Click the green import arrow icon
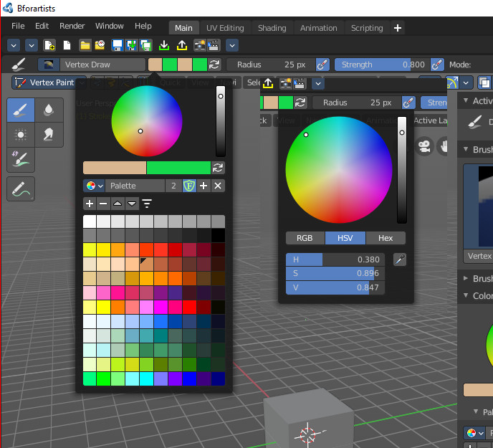Viewport: 493px width, 448px height. pyautogui.click(x=164, y=45)
